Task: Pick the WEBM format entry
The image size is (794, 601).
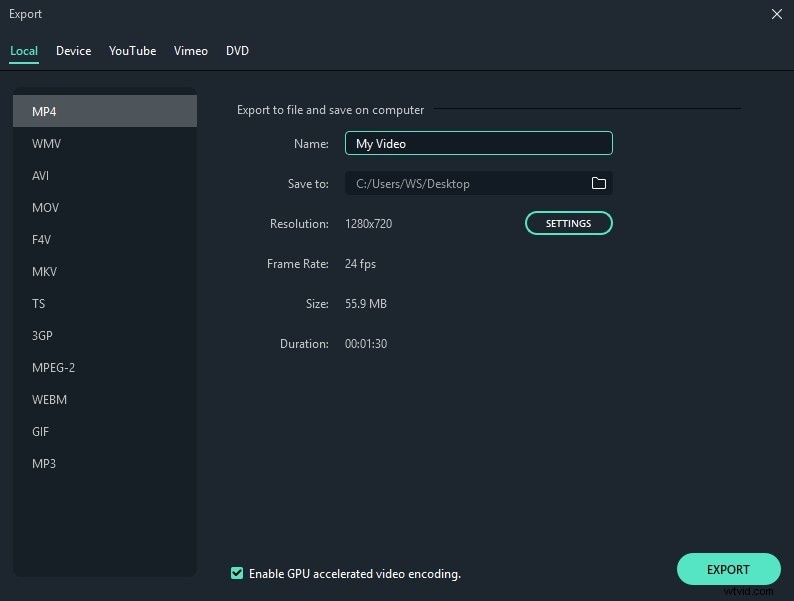Action: click(105, 399)
